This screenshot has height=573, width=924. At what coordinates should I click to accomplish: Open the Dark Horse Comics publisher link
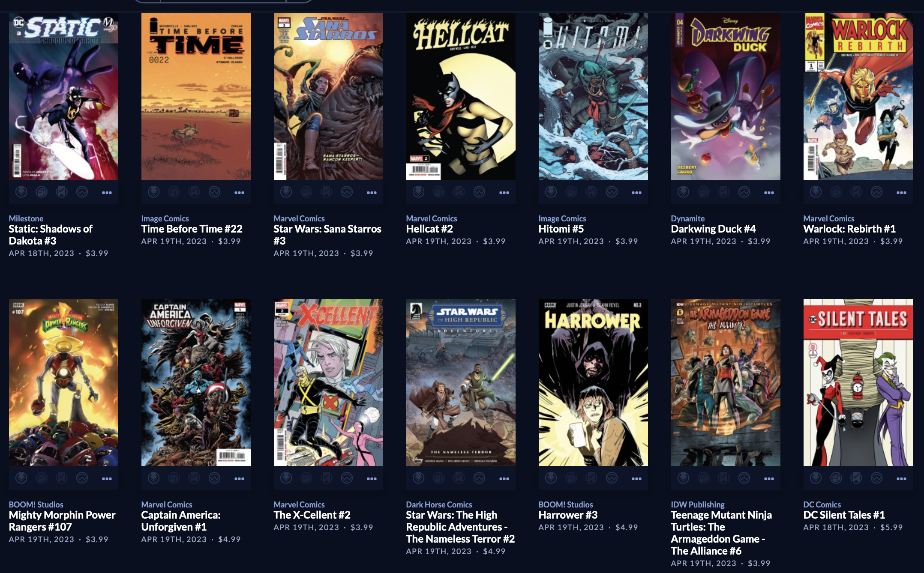click(439, 504)
